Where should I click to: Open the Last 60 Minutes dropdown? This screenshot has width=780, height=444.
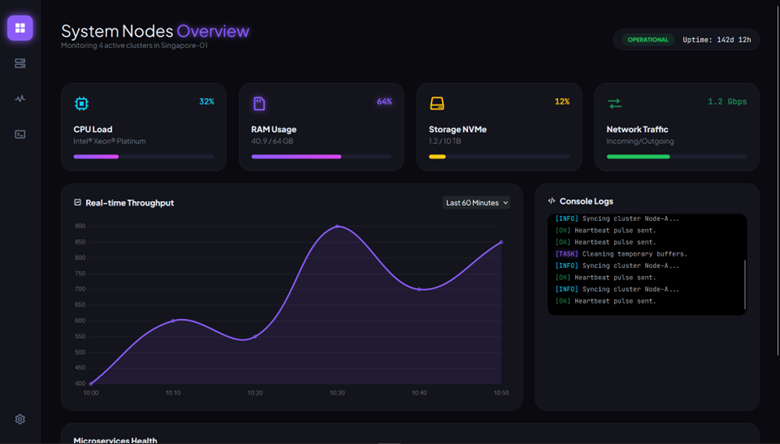pyautogui.click(x=476, y=203)
